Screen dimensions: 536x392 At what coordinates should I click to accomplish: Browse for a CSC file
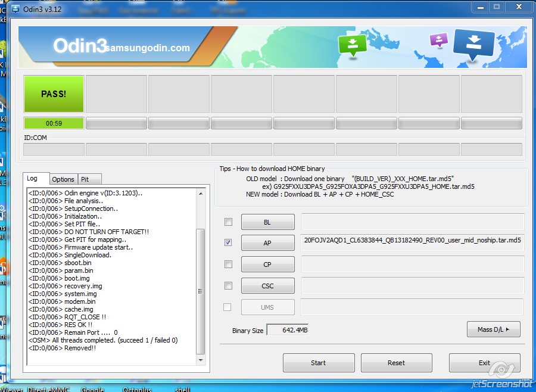pos(267,286)
